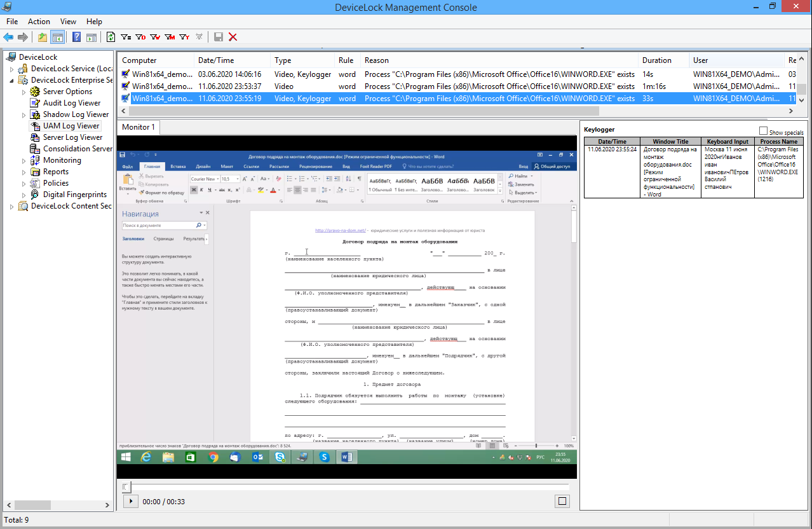Open Shadow Log Viewer
Viewport: 812px width, 529px height.
(76, 114)
